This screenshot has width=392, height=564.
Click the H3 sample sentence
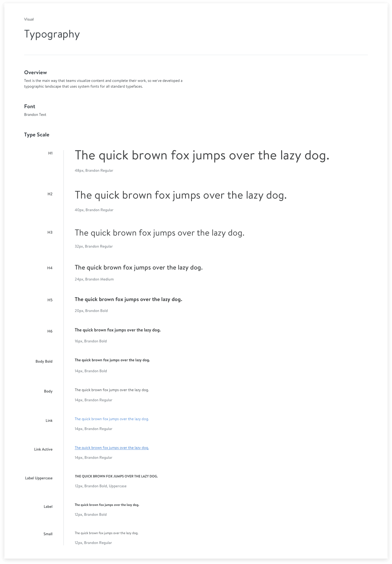point(160,233)
